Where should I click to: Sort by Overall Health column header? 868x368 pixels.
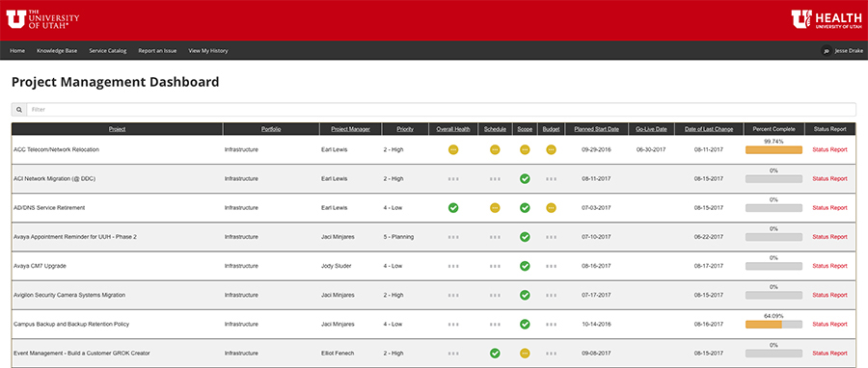tap(453, 129)
